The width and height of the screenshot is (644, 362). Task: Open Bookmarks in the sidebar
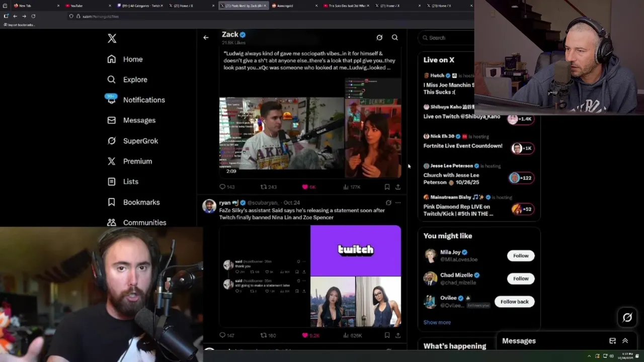(134, 202)
